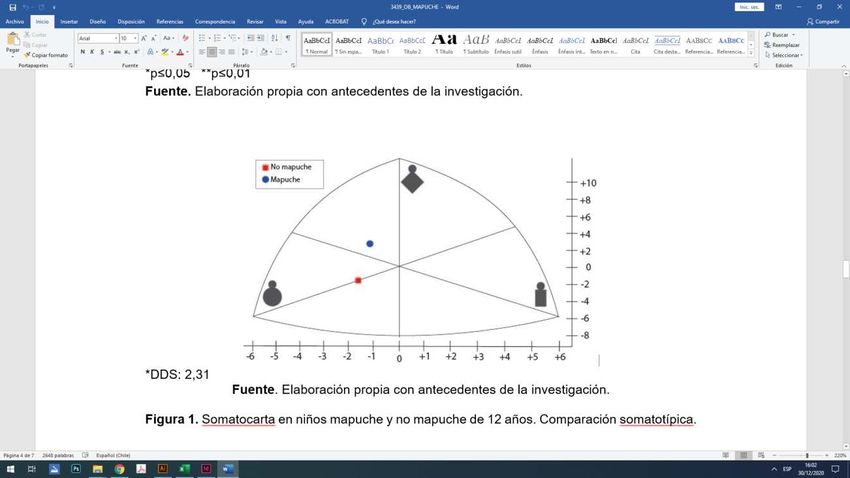This screenshot has height=478, width=850.
Task: Open the Excel taskbar icon
Action: (184, 469)
